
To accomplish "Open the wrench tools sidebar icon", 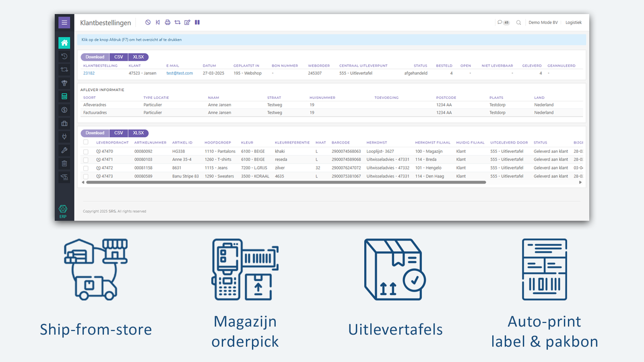I will 64,150.
